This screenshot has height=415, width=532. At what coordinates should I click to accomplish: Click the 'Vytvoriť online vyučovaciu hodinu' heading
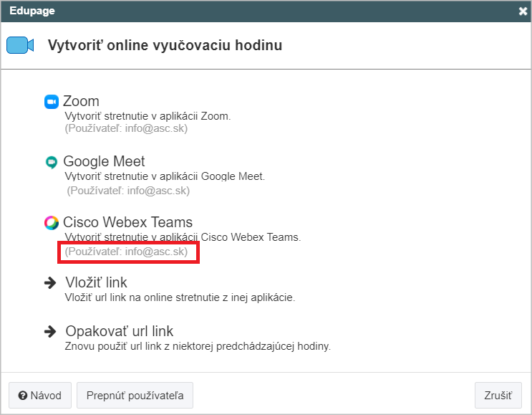coord(165,45)
